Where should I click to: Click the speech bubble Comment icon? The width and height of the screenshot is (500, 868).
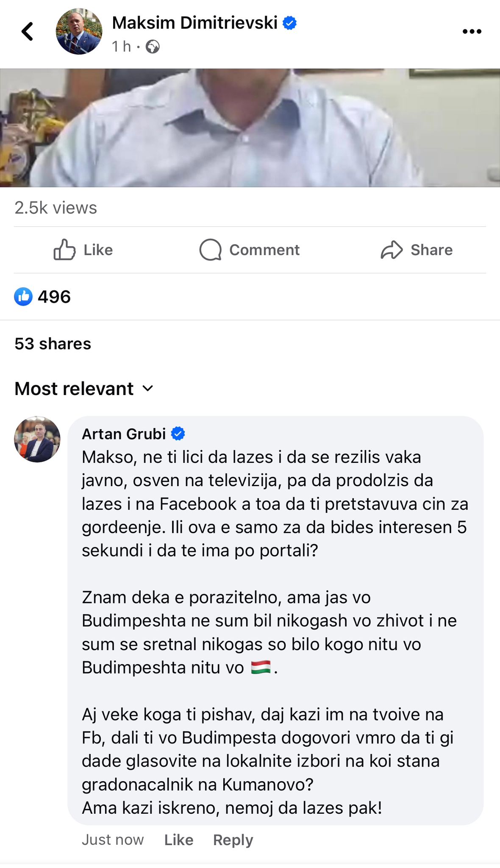pyautogui.click(x=211, y=250)
